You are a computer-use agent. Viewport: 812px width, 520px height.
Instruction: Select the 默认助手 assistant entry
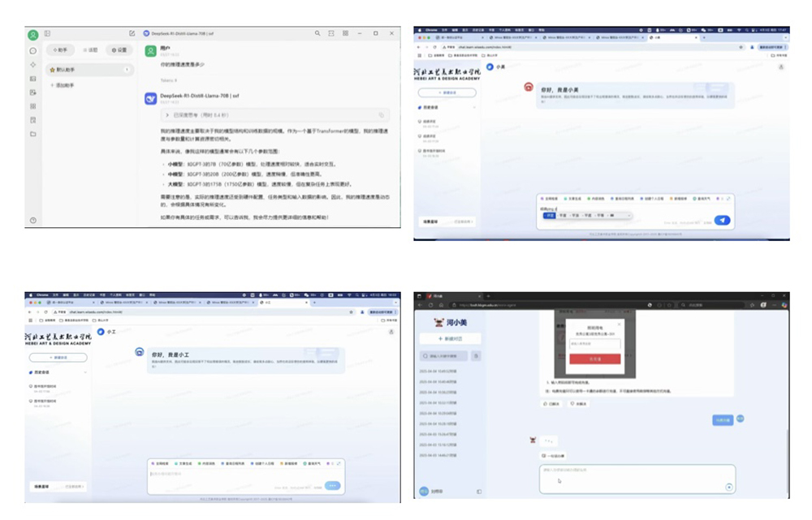tap(89, 71)
